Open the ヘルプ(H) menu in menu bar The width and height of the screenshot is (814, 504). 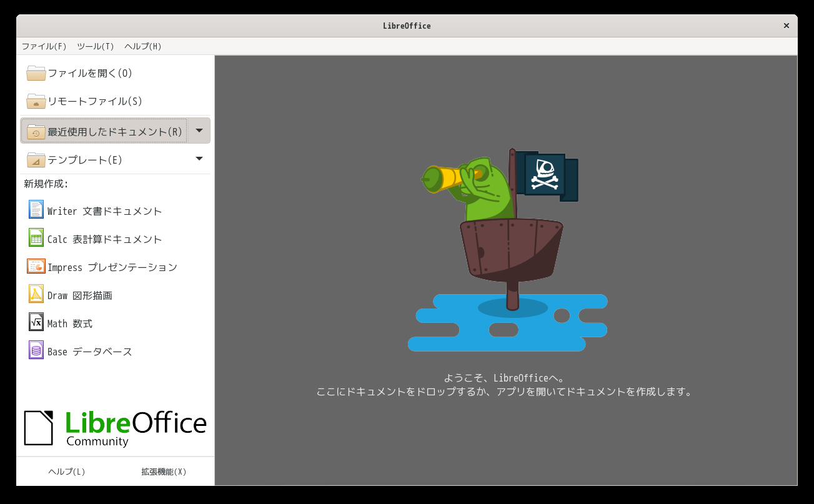[x=143, y=46]
